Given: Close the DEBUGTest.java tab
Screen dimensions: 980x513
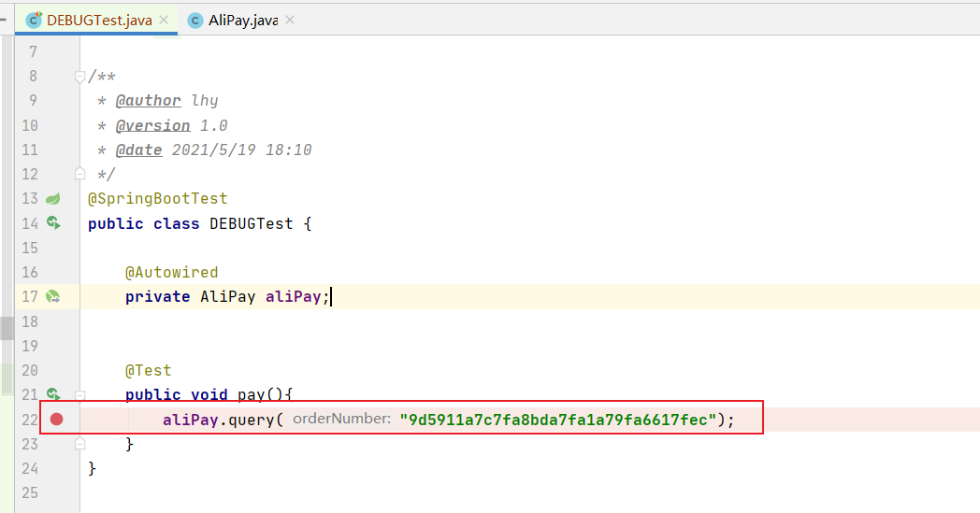Looking at the screenshot, I should pyautogui.click(x=164, y=20).
